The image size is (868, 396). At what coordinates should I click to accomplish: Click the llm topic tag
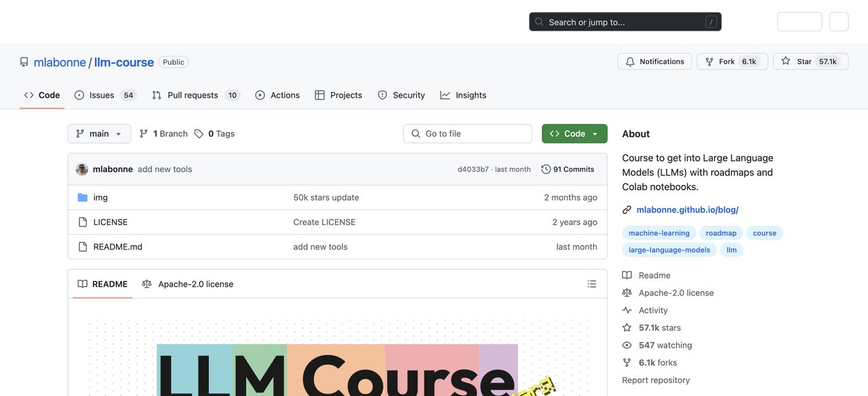(x=732, y=250)
